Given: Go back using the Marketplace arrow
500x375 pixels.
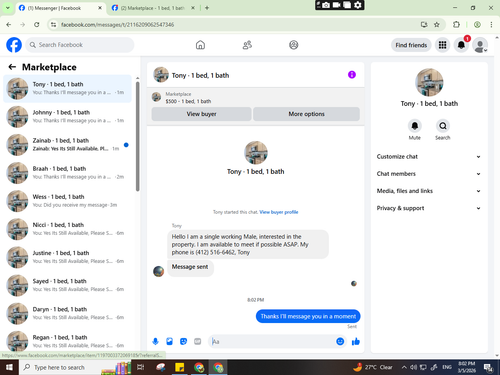Looking at the screenshot, I should 12,67.
